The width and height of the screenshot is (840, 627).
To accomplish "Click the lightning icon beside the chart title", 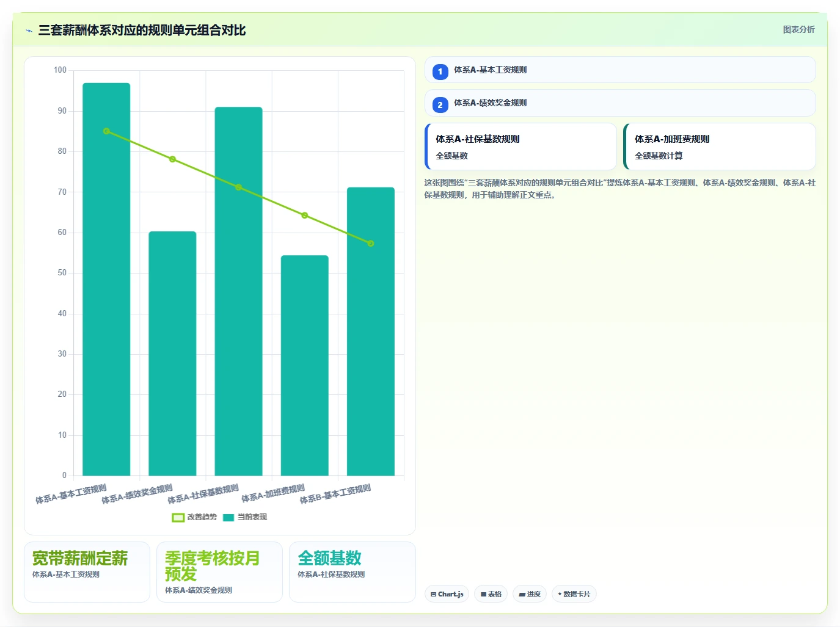I will [x=29, y=31].
